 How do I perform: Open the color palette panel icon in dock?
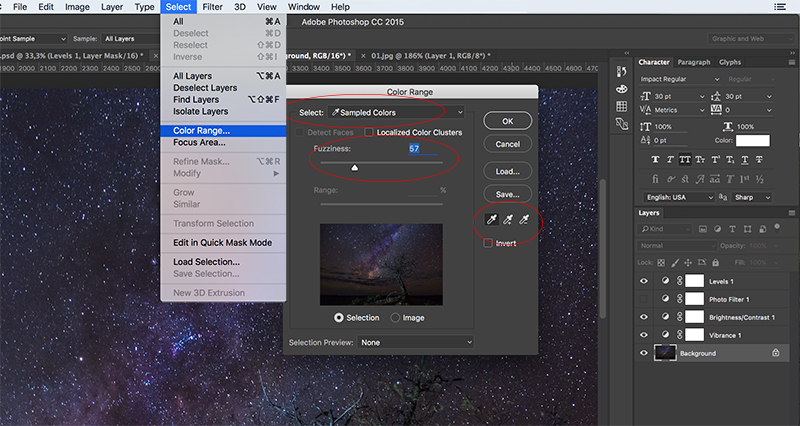tap(621, 89)
